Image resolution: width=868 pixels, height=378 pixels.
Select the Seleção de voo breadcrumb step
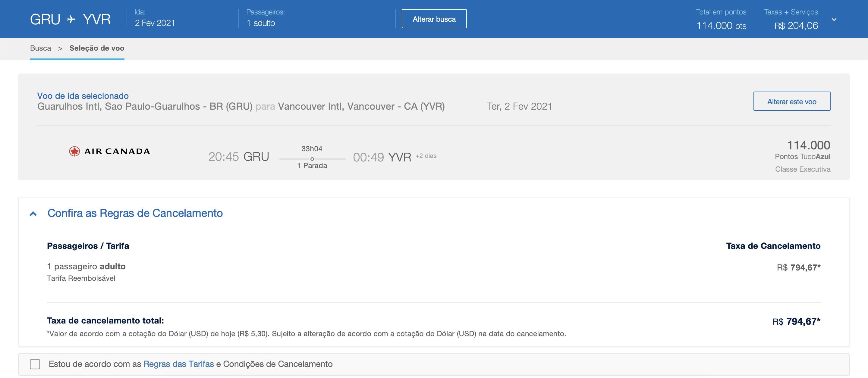tap(97, 48)
